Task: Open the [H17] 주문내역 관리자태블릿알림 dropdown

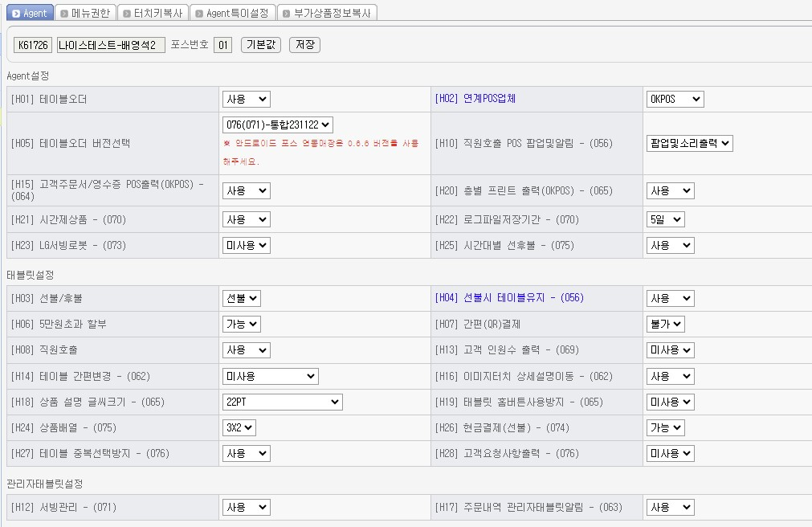Action: pyautogui.click(x=670, y=507)
